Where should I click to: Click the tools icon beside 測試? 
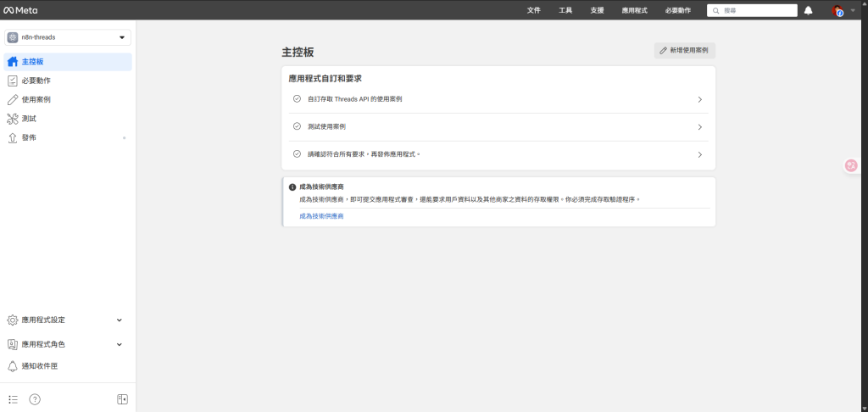(13, 119)
